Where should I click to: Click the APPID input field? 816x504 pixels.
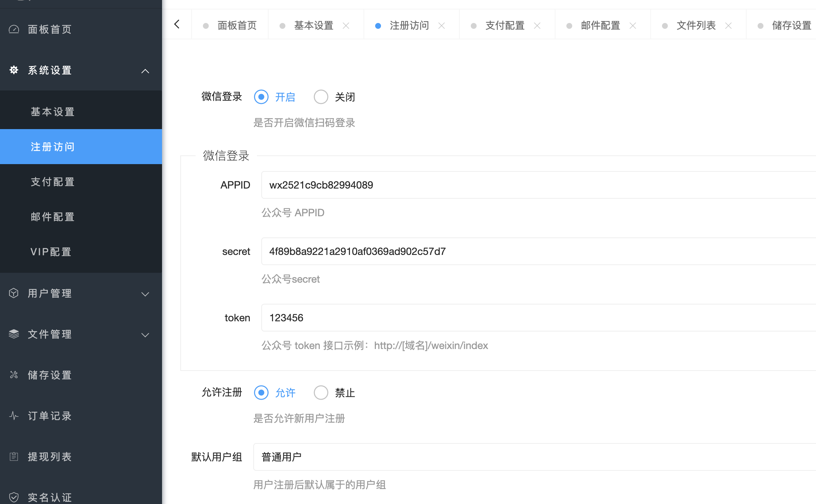click(x=539, y=185)
